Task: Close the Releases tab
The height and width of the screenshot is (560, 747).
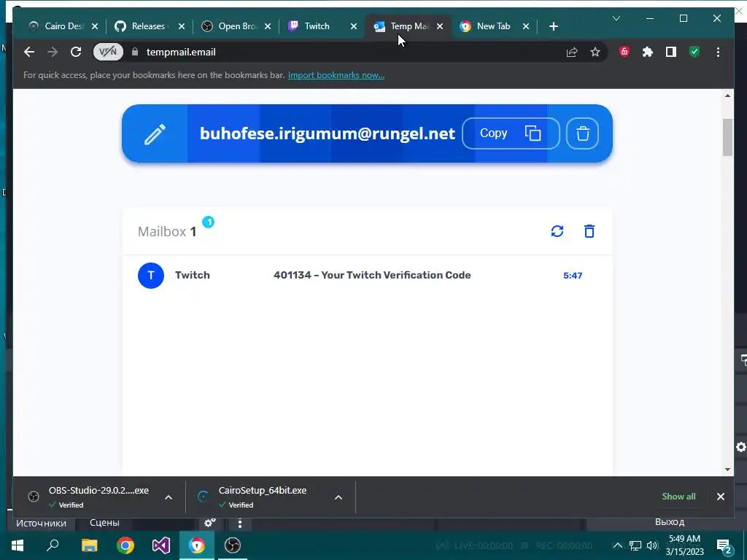Action: pos(181,27)
